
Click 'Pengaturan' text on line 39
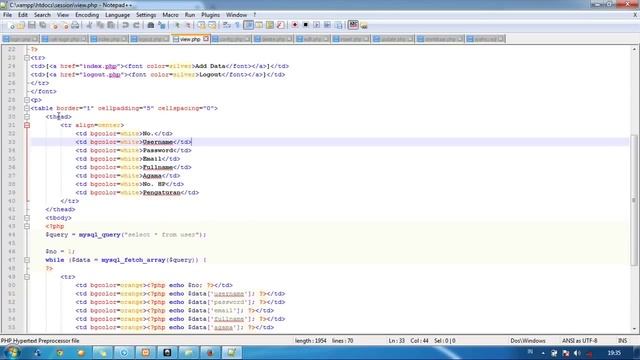162,193
